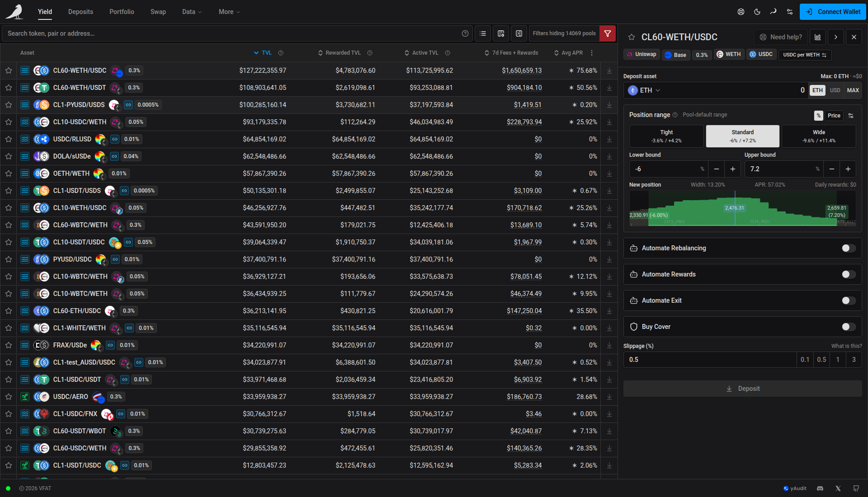Viewport: 868px width, 497px height.
Task: Favorite the CL60-WETH/USDC pool in details panel
Action: (x=632, y=37)
